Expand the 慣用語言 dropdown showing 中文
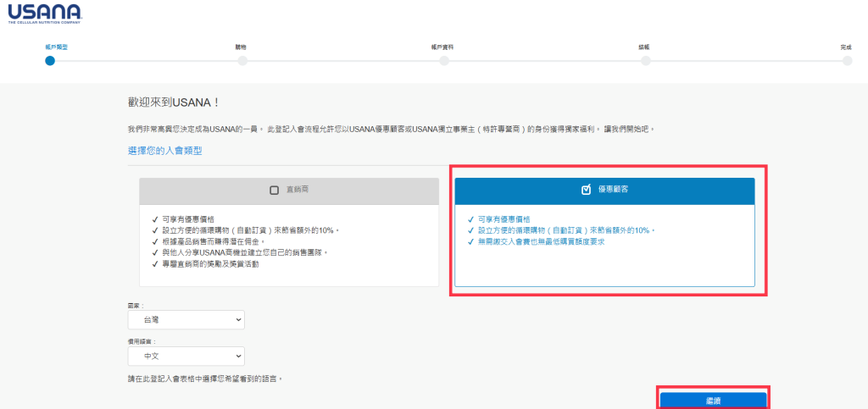The width and height of the screenshot is (868, 409). [186, 356]
